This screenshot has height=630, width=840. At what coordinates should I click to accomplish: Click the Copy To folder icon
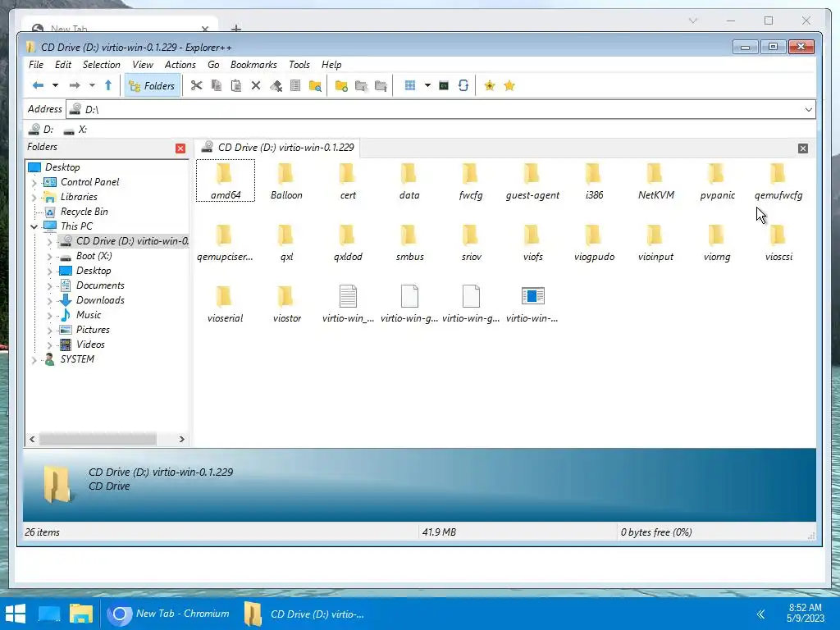pos(361,85)
